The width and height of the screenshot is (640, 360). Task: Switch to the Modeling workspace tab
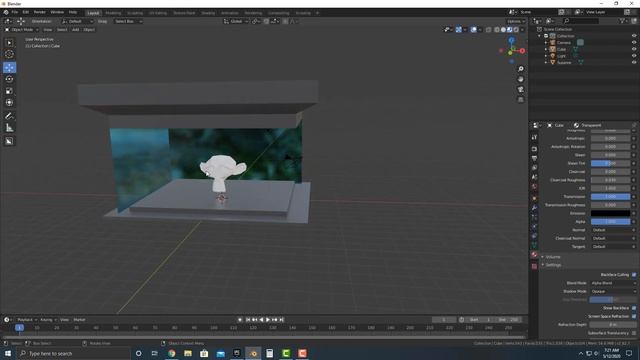click(x=113, y=13)
